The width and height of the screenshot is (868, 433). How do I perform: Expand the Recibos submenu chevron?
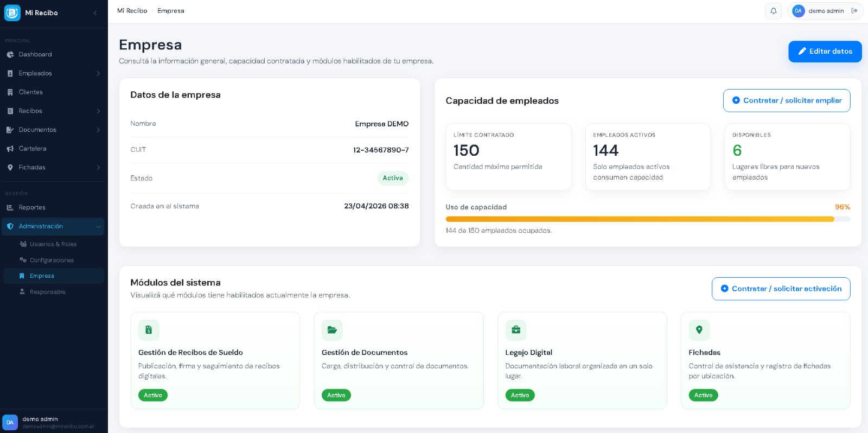(98, 111)
